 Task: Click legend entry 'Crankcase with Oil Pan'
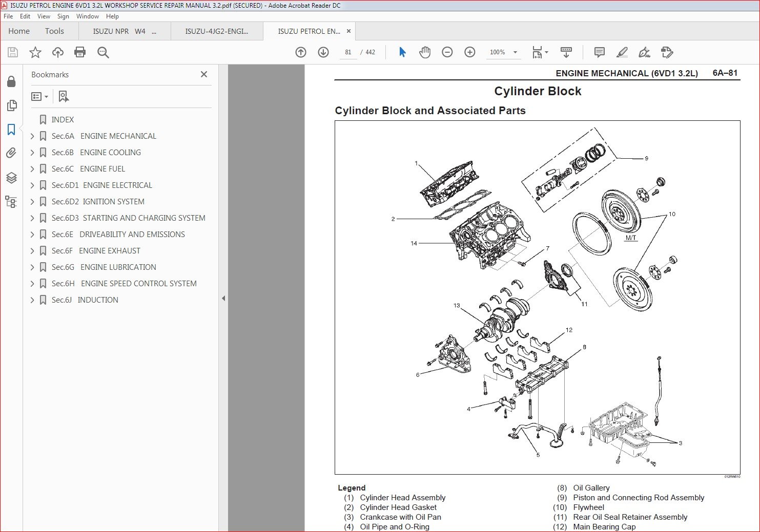tap(400, 517)
